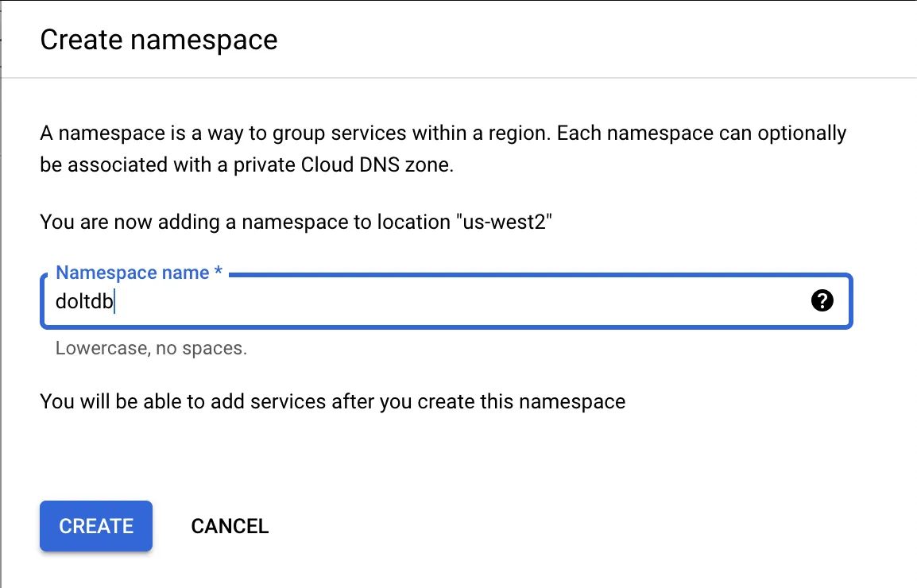Click the help symbol at field's right edge

(x=822, y=300)
